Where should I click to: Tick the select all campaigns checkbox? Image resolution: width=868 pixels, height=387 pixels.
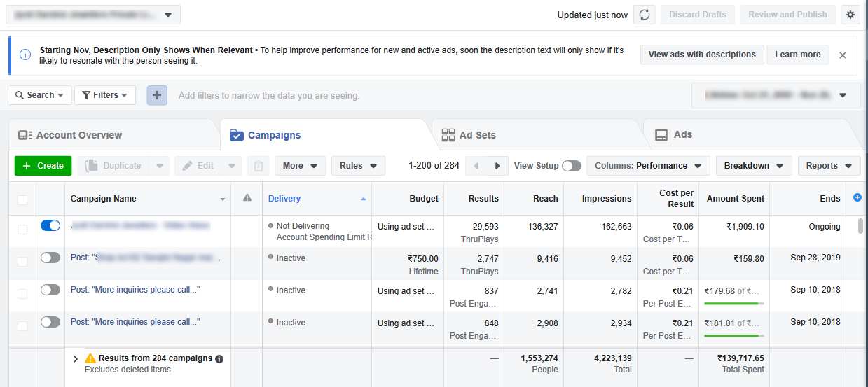(22, 199)
